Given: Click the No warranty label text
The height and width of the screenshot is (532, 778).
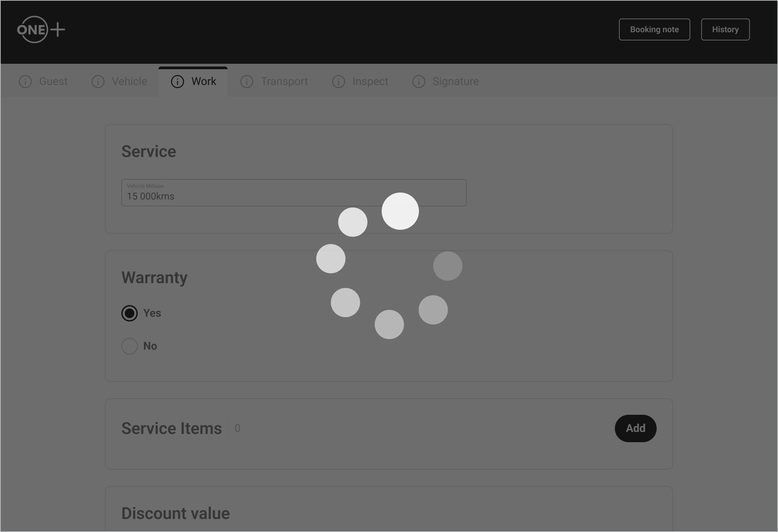Looking at the screenshot, I should click(150, 346).
